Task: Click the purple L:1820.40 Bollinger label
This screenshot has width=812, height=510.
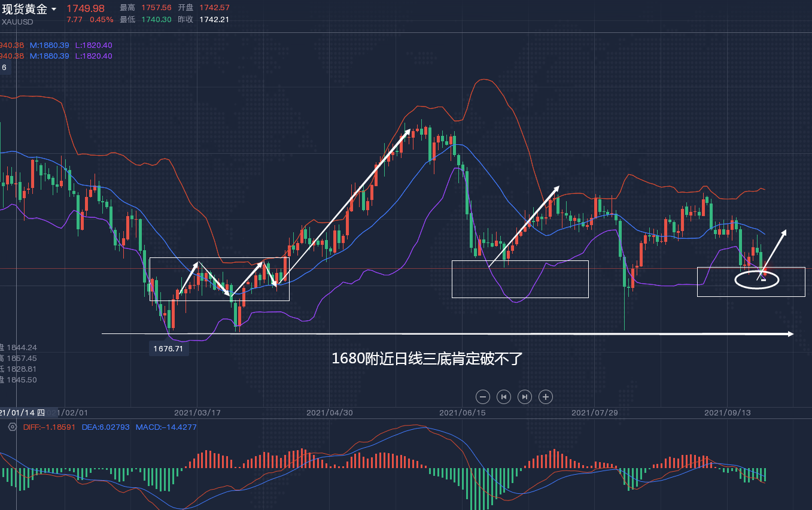Action: tap(93, 45)
